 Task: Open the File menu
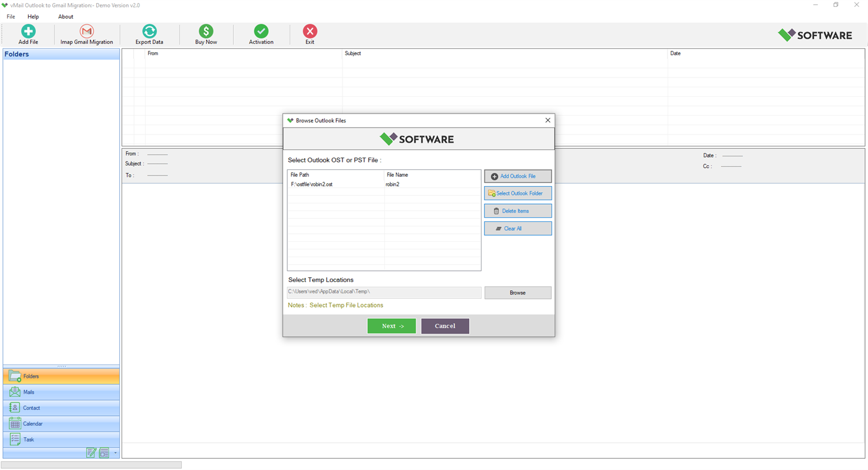tap(10, 17)
